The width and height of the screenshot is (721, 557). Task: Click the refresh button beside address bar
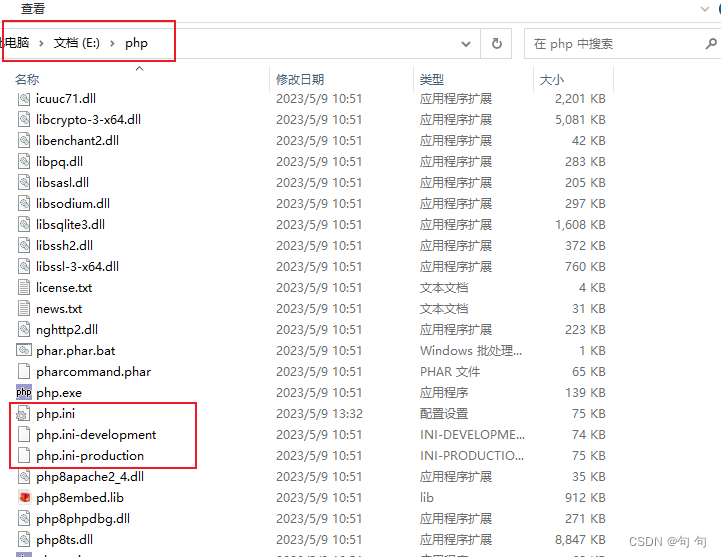coord(497,44)
